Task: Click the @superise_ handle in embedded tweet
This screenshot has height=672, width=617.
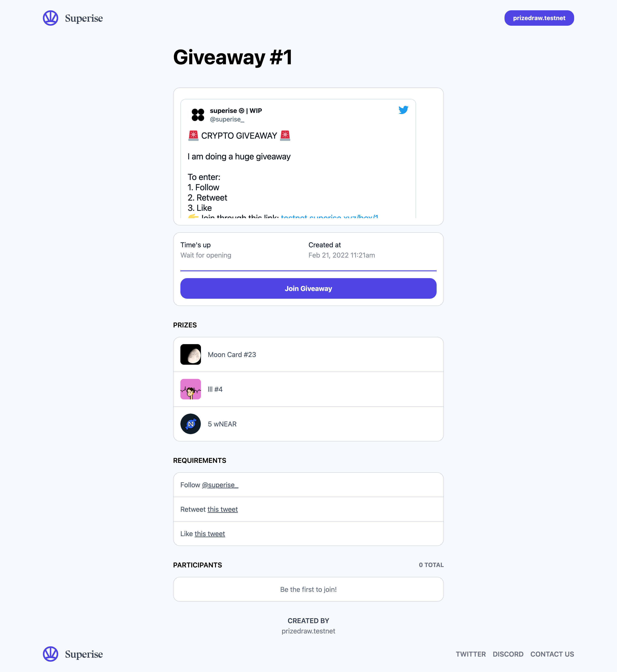Action: tap(227, 119)
